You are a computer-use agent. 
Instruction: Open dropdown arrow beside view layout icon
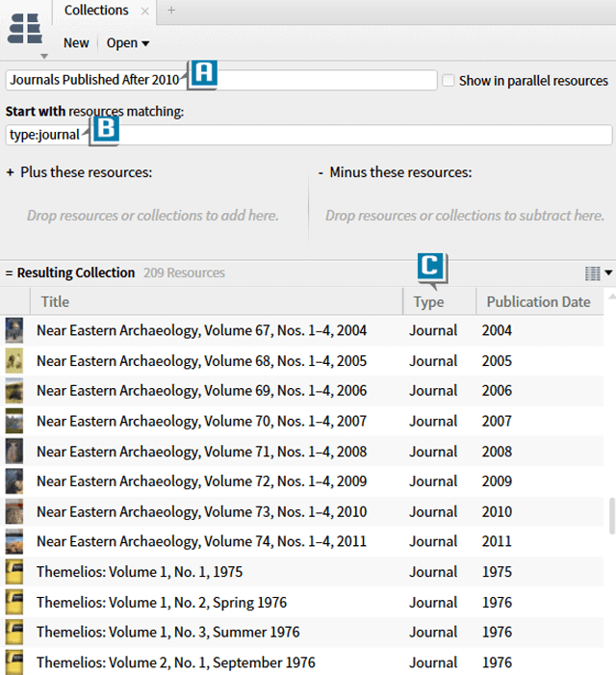[608, 273]
